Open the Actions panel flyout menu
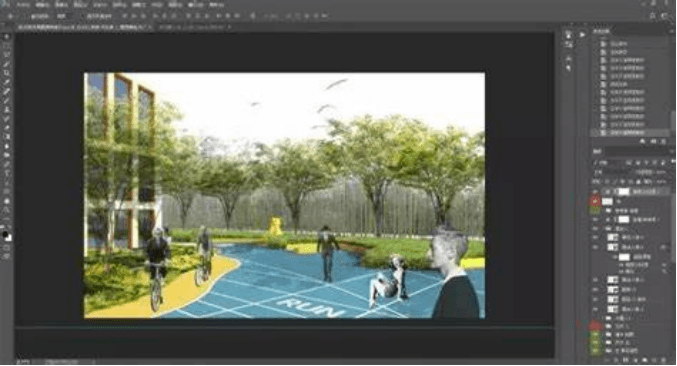 [671, 32]
